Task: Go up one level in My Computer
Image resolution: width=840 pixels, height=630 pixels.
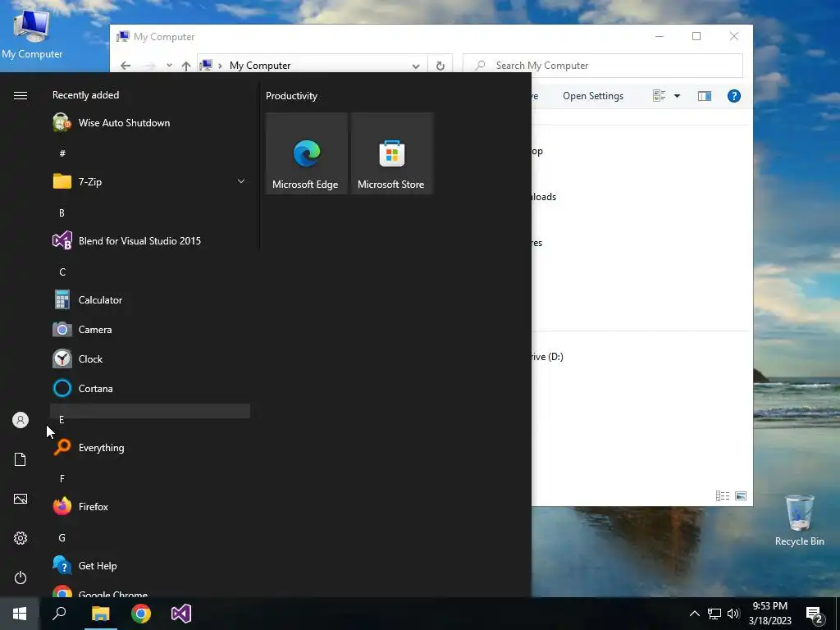Action: (186, 66)
